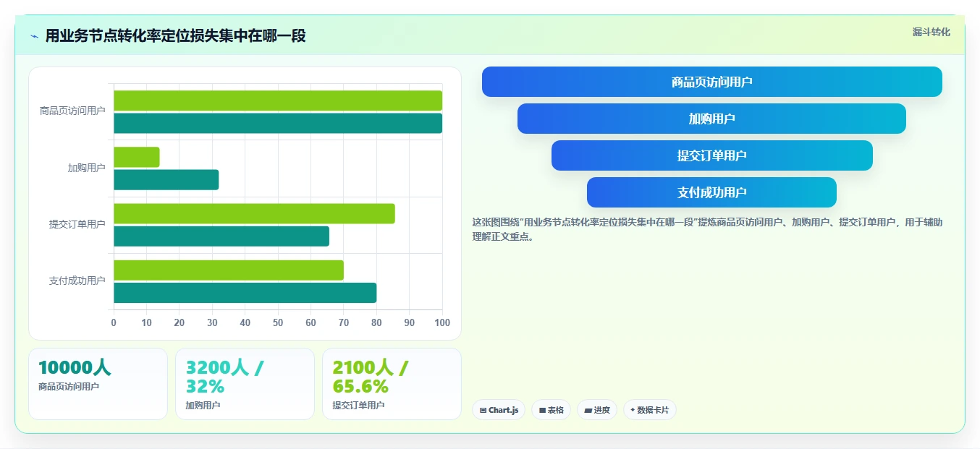
Task: Click the teal bar for 加购用户
Action: pos(166,180)
